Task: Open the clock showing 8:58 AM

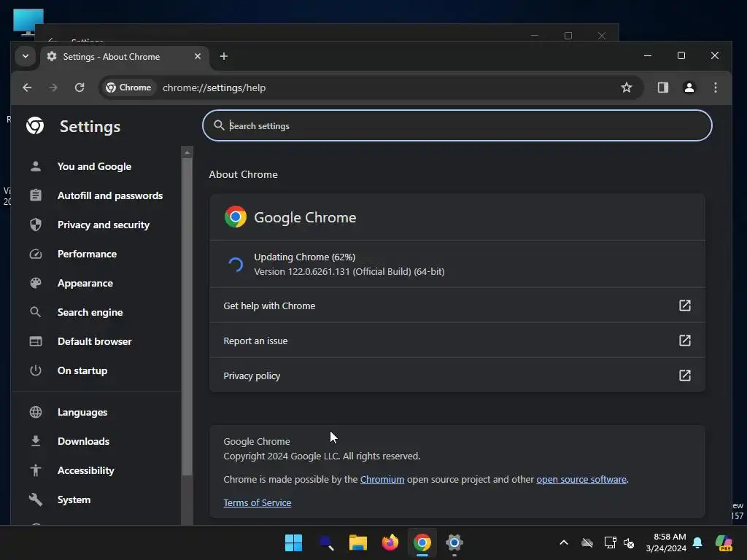Action: (666, 542)
